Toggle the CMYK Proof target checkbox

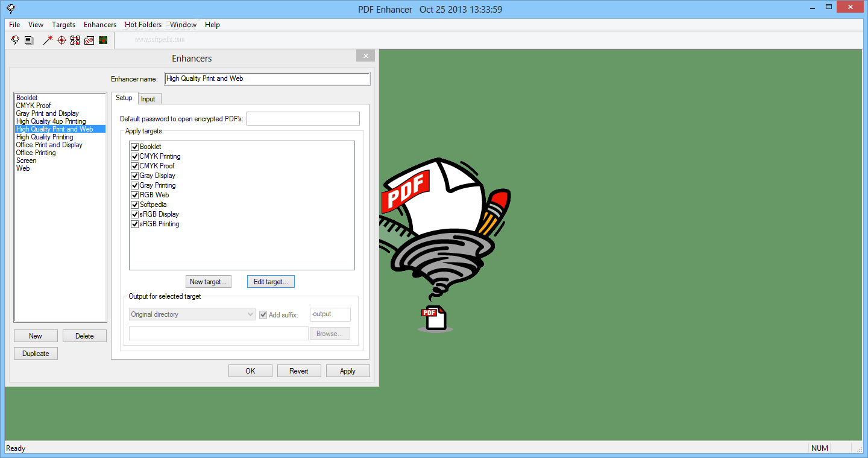(x=135, y=166)
